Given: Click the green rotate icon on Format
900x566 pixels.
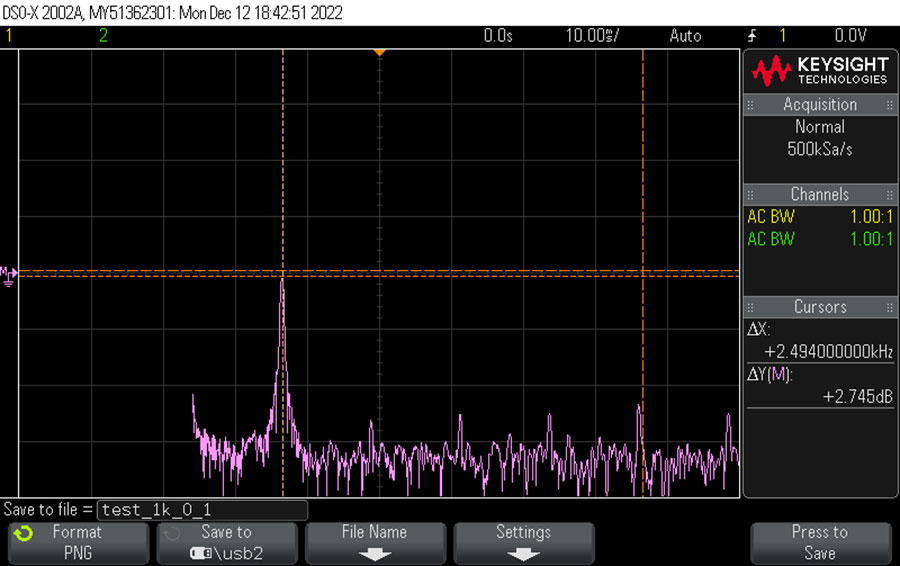Looking at the screenshot, I should 24,534.
